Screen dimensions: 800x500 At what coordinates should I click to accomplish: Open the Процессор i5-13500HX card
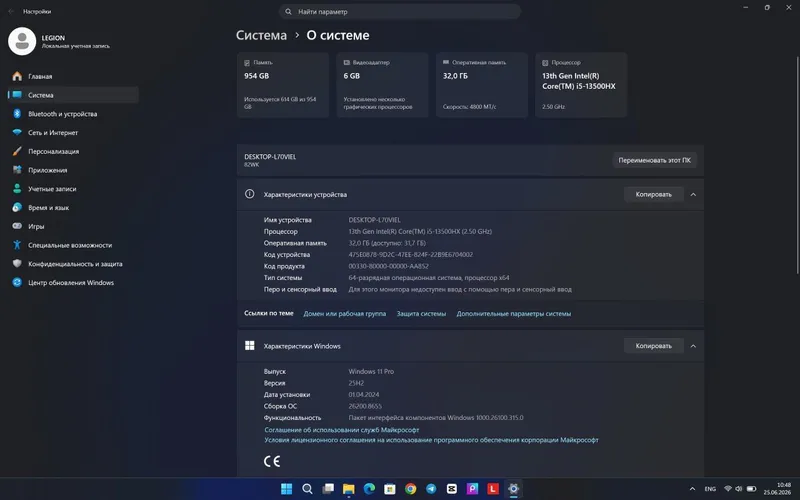point(581,85)
